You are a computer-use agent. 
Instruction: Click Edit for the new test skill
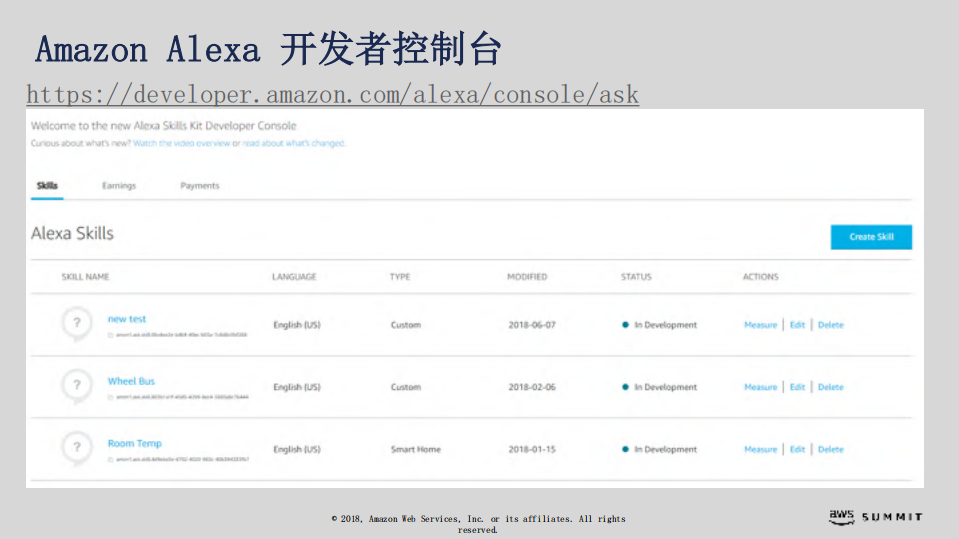797,325
